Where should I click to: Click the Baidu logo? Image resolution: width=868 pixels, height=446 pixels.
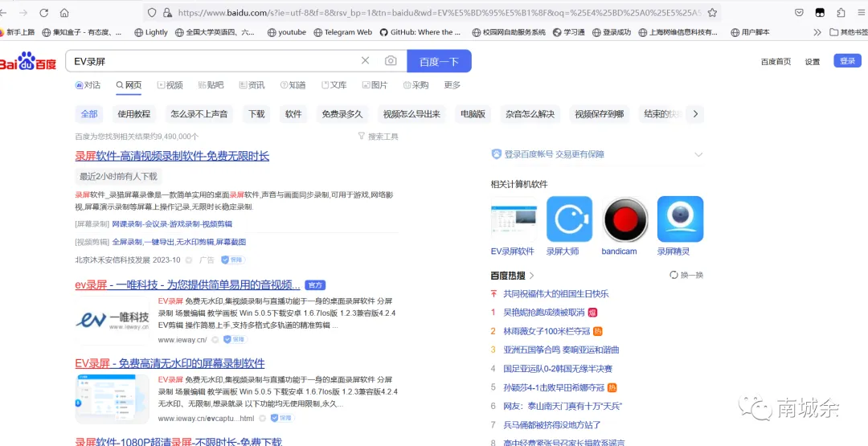click(27, 61)
